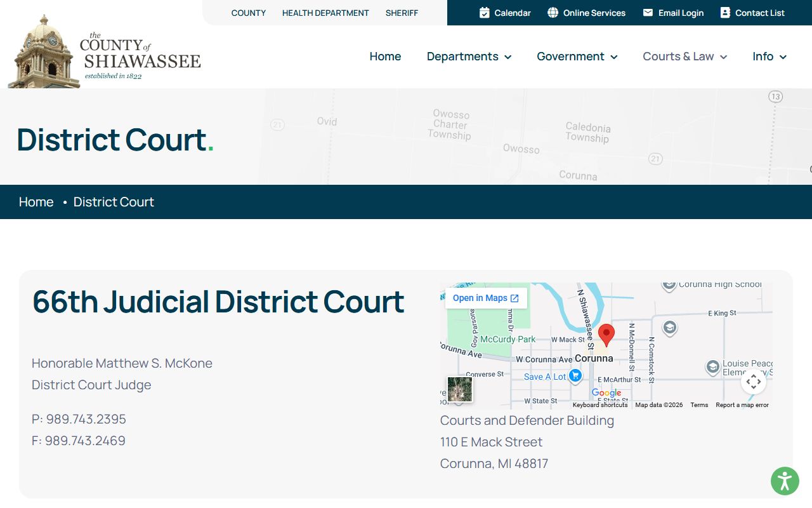The image size is (812, 508).
Task: Click the globe icon for Online Services
Action: [x=553, y=13]
